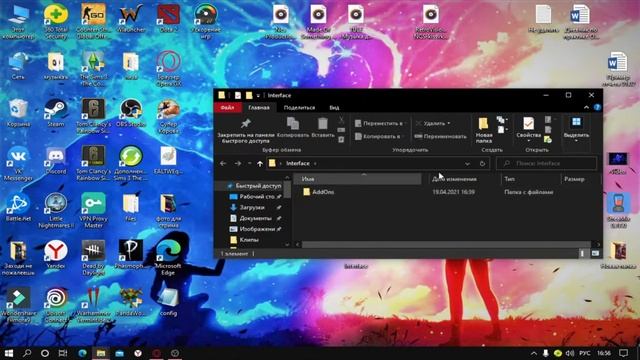The width and height of the screenshot is (640, 360).
Task: Click Переименовать in the ribbon
Action: [440, 136]
